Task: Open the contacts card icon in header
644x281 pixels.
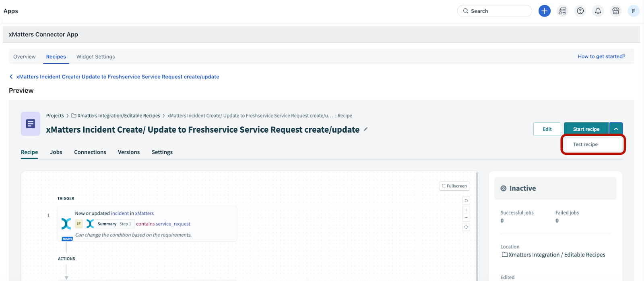Action: coord(562,11)
